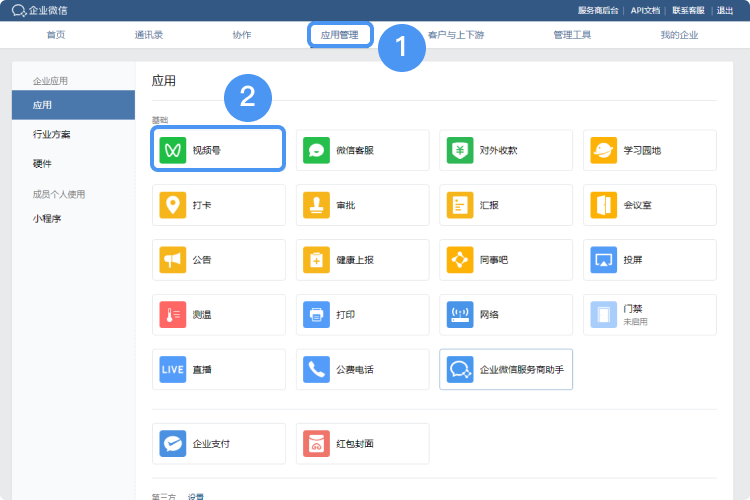
Task: Open the 企业支付 app icon
Action: [x=173, y=443]
